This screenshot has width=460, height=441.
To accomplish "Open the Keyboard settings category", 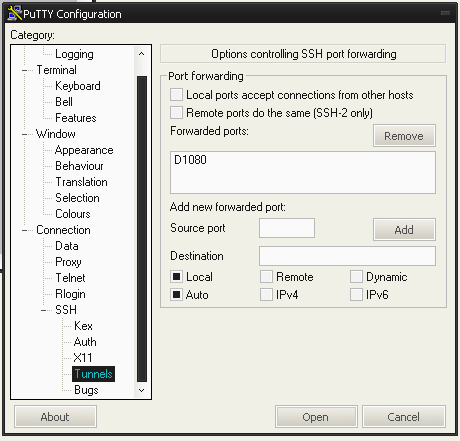I will point(78,86).
